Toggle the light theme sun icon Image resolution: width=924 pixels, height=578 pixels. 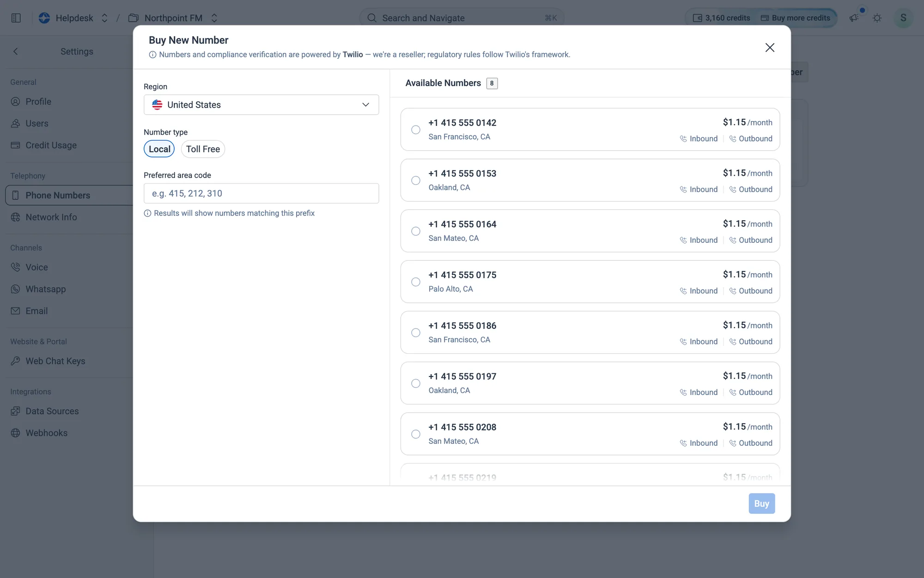click(x=877, y=18)
